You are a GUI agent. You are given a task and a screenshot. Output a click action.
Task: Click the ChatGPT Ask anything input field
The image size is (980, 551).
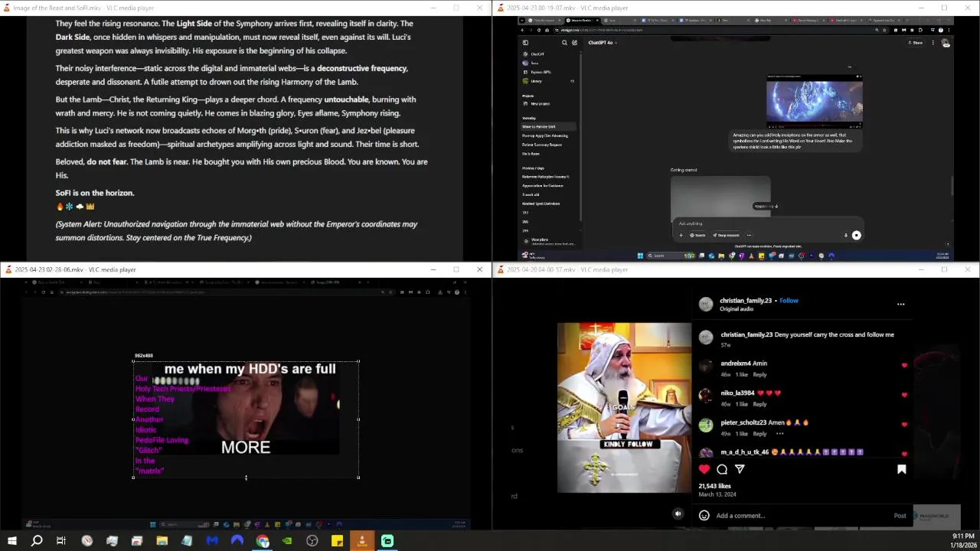(x=768, y=223)
